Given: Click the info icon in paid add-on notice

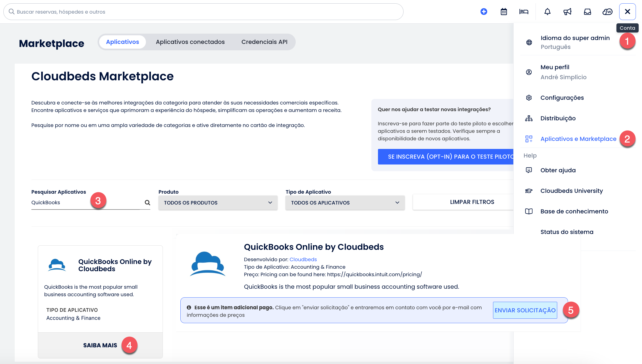Looking at the screenshot, I should (189, 308).
